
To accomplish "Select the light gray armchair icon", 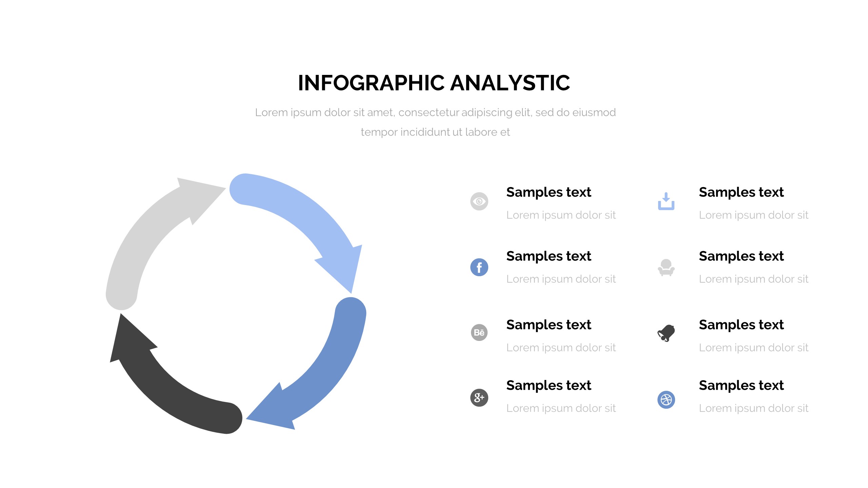I will pyautogui.click(x=666, y=268).
